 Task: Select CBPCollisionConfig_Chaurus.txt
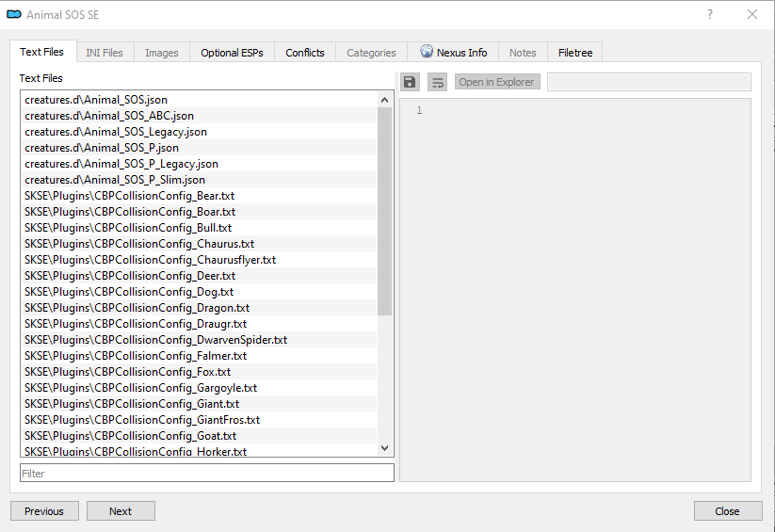[x=200, y=244]
